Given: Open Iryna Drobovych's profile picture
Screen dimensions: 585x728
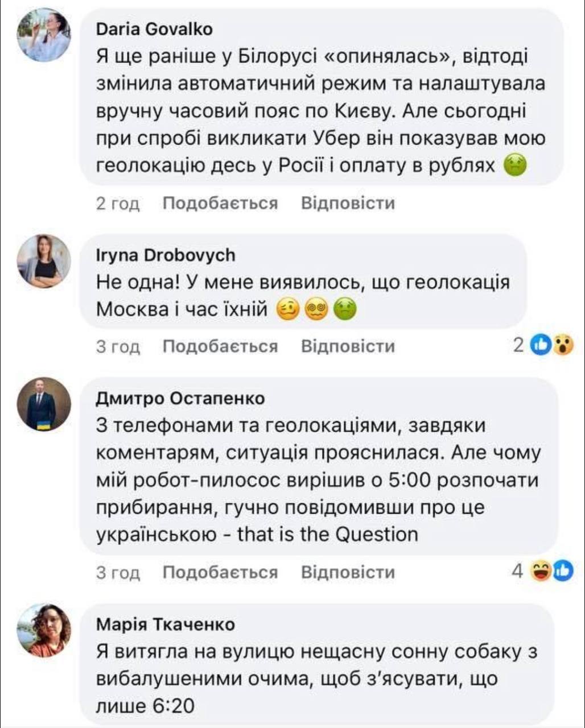Looking at the screenshot, I should click(44, 261).
